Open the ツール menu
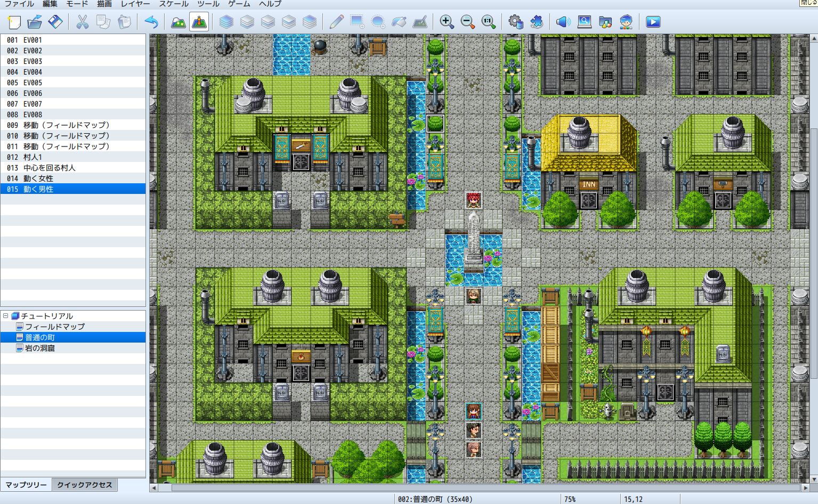The width and height of the screenshot is (818, 504). pos(208,4)
